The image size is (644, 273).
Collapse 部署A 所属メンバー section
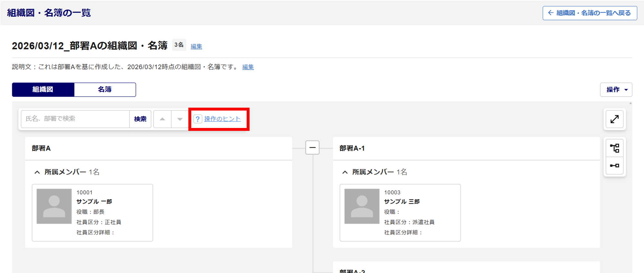click(37, 172)
